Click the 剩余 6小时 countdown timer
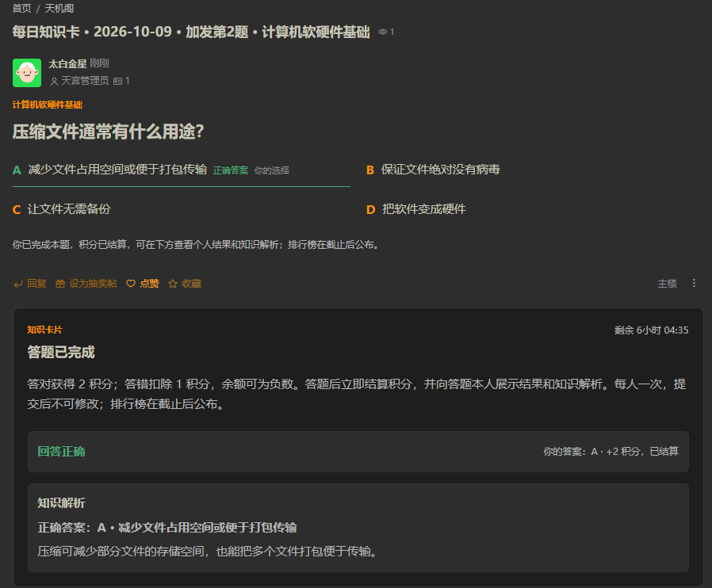Image resolution: width=712 pixels, height=588 pixels. tap(651, 330)
